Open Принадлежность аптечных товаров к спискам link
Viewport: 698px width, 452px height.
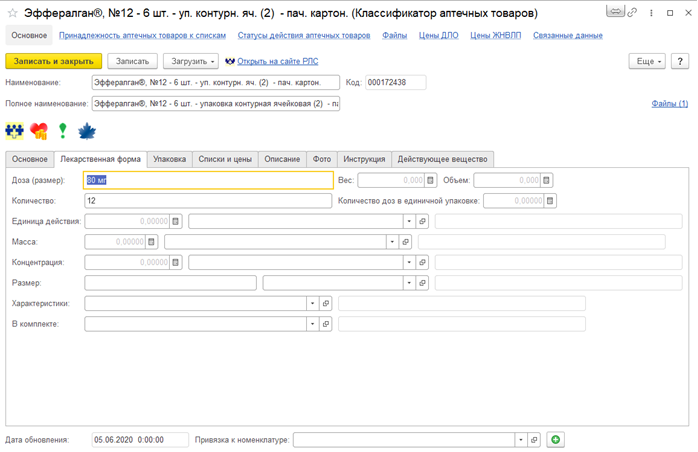coord(142,36)
